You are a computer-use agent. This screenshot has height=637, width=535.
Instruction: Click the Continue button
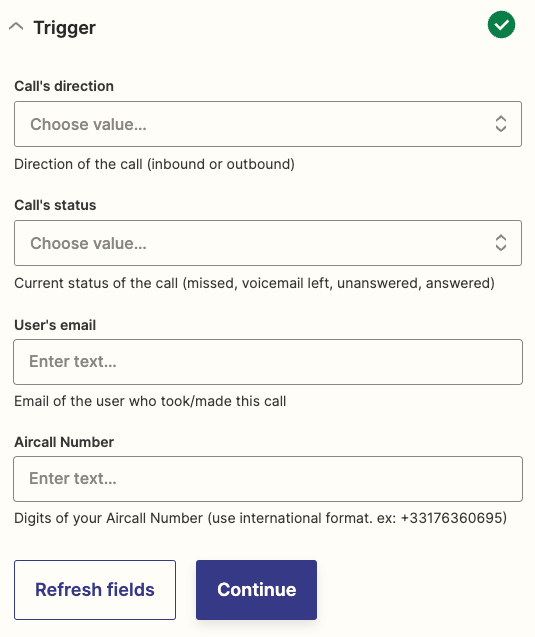pyautogui.click(x=256, y=590)
